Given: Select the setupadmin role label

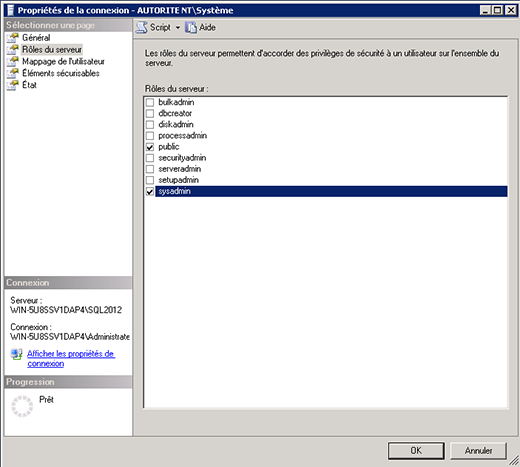Looking at the screenshot, I should [178, 180].
